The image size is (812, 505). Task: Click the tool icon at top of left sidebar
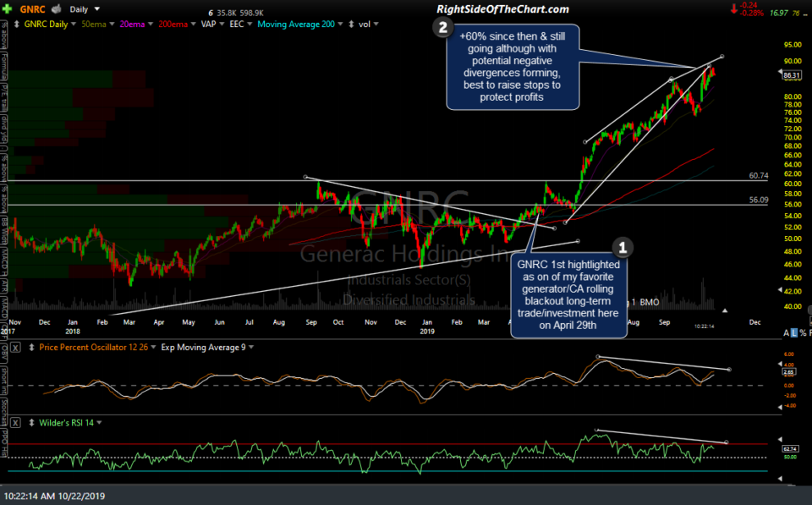coord(6,24)
